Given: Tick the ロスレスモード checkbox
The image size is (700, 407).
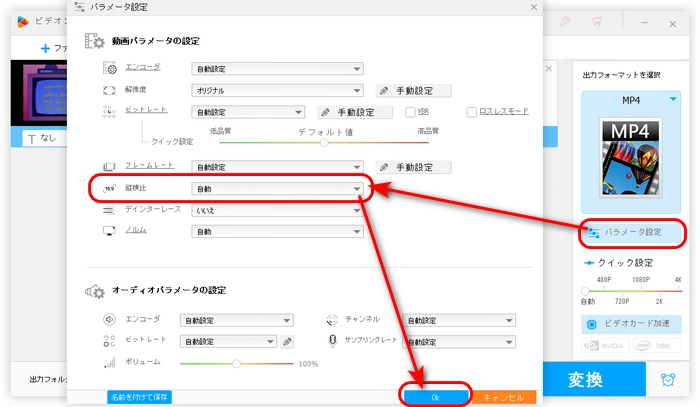Looking at the screenshot, I should (x=472, y=112).
